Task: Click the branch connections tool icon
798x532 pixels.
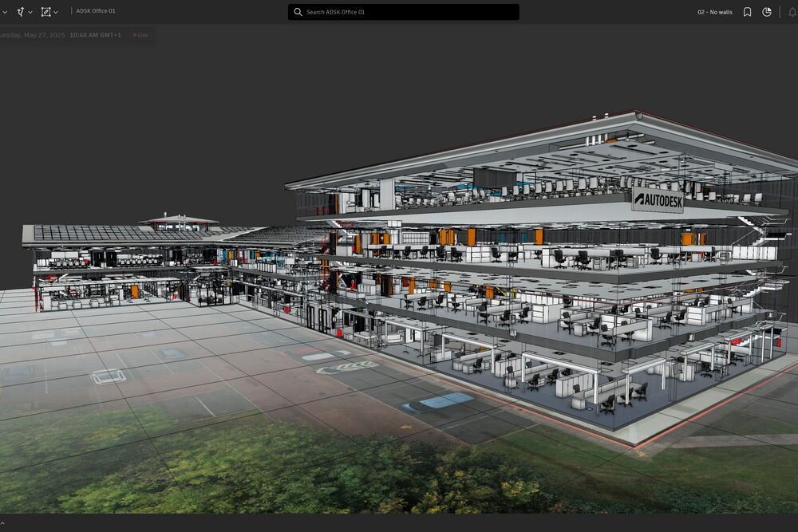Action: [x=20, y=12]
